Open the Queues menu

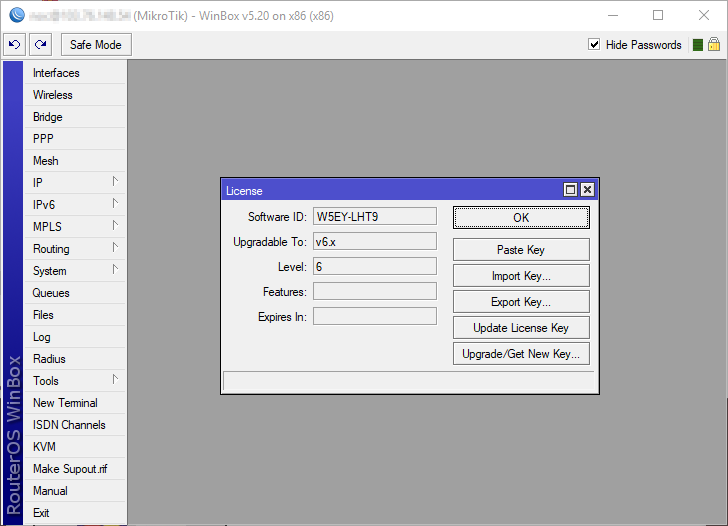click(x=75, y=292)
